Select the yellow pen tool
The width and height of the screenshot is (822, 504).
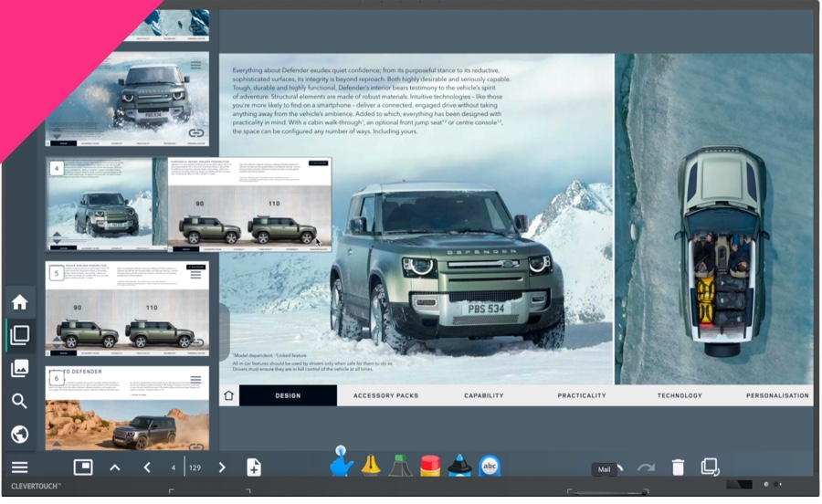371,466
